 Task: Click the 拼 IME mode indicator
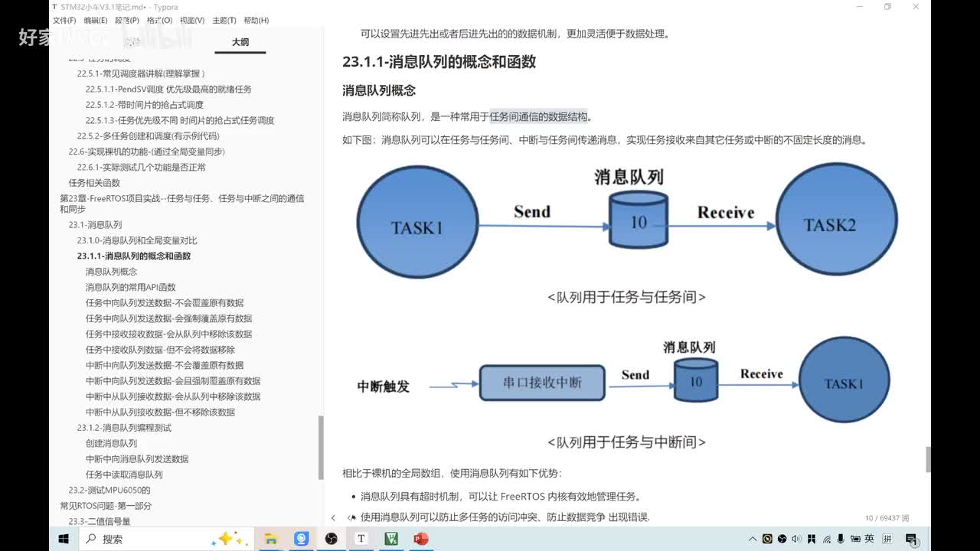888,539
